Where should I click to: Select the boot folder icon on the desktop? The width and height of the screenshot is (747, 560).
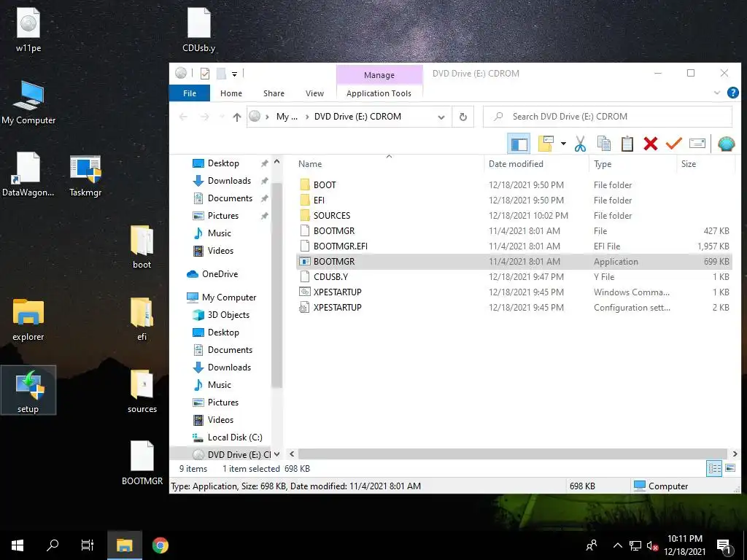142,246
